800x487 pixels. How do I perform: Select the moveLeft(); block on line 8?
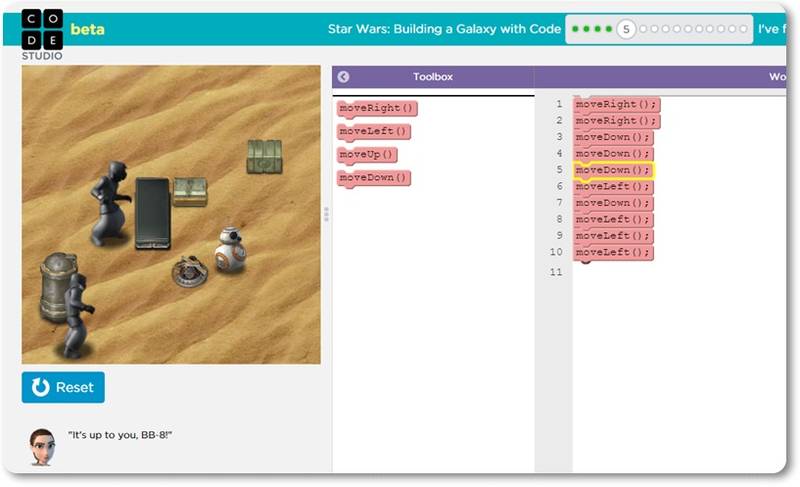click(x=613, y=219)
